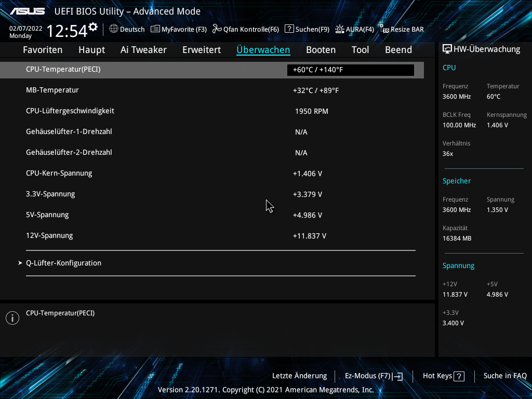Click CPU-Temperatur value field +60°C
This screenshot has height=399, width=532.
(351, 70)
